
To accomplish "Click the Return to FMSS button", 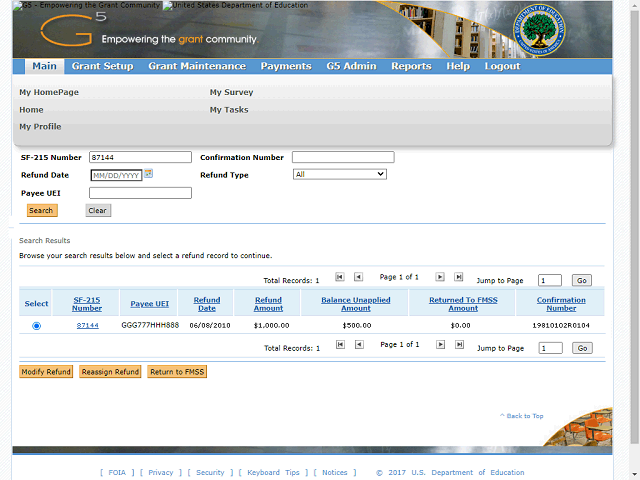I will click(177, 372).
